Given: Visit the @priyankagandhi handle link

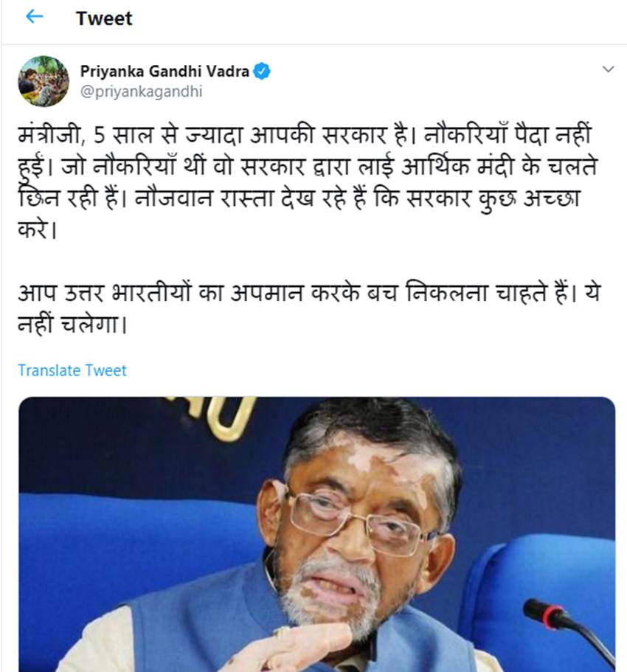Looking at the screenshot, I should point(142,91).
